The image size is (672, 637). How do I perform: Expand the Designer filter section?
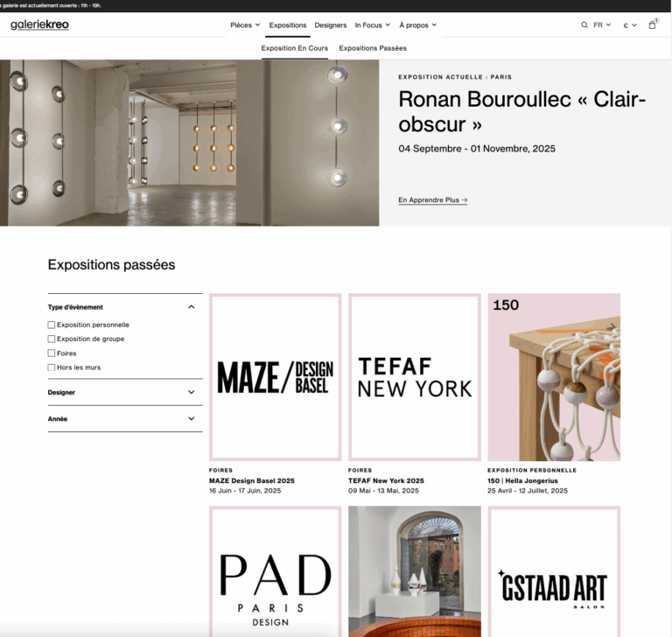point(125,392)
